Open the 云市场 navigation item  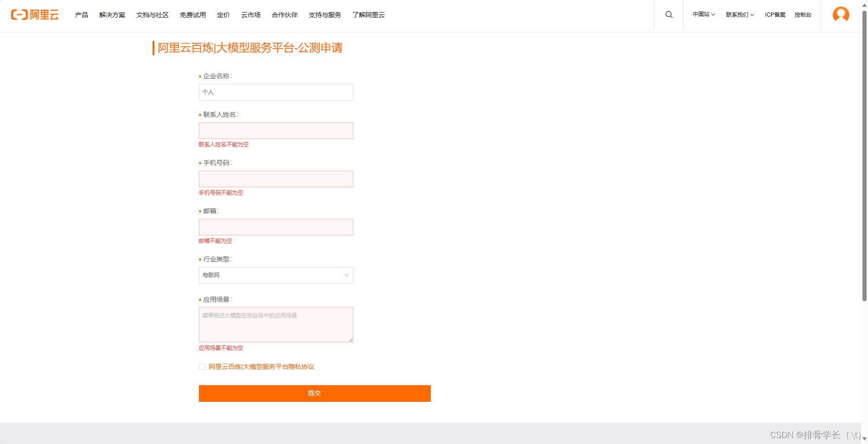click(251, 15)
